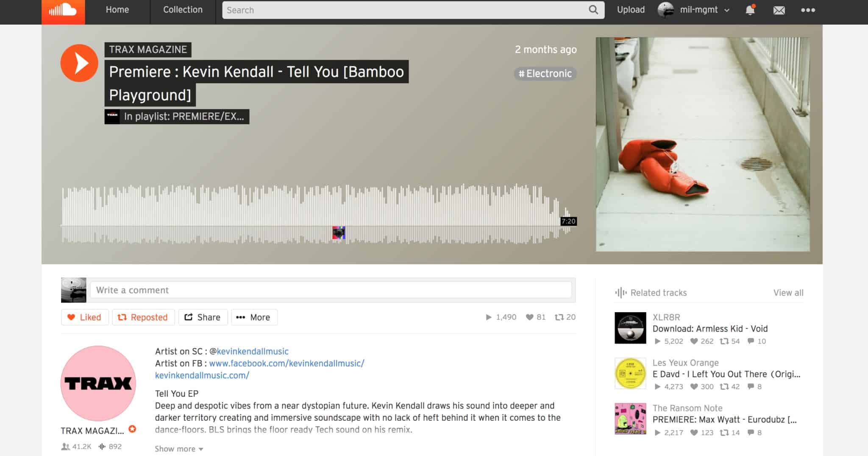
Task: Toggle the Reposted button
Action: pos(143,317)
